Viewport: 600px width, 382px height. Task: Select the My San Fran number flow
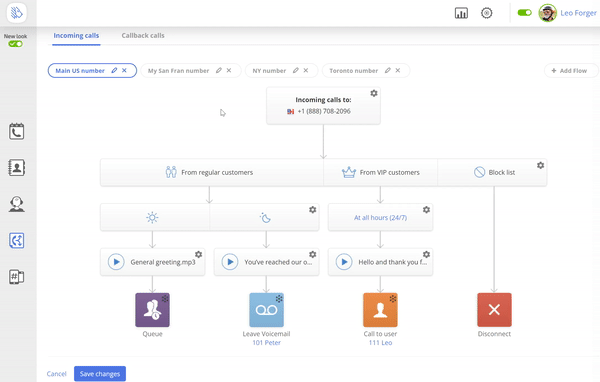(x=178, y=70)
